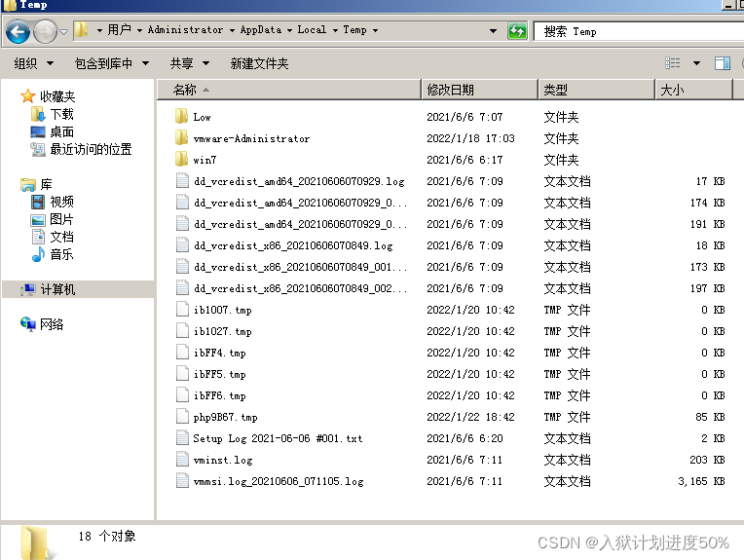Click the 3,165 KB size of vmmsi log
744x560 pixels.
pyautogui.click(x=701, y=481)
